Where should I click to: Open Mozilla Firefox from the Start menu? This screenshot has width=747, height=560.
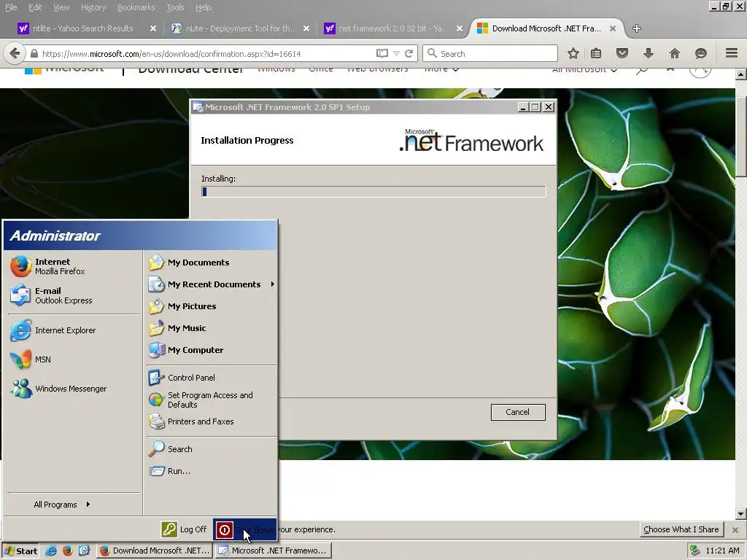72,266
